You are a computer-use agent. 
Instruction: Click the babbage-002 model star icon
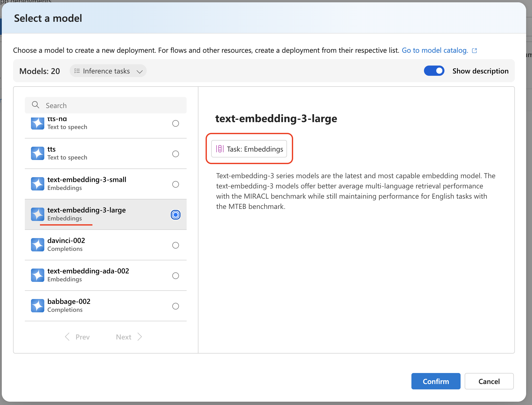(x=38, y=306)
